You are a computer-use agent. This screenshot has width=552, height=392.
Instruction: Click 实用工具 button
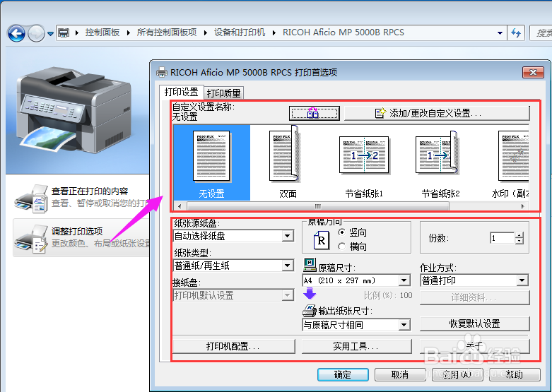(x=357, y=346)
